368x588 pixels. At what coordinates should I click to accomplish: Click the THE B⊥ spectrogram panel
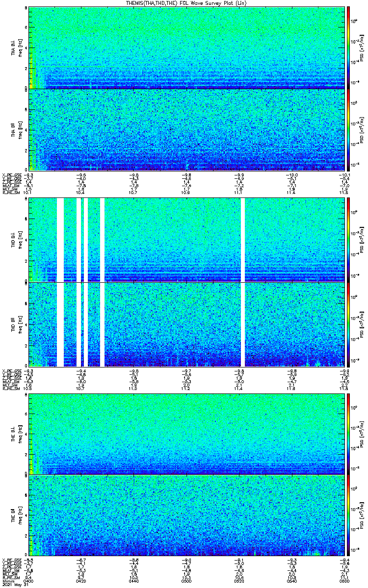[185, 434]
